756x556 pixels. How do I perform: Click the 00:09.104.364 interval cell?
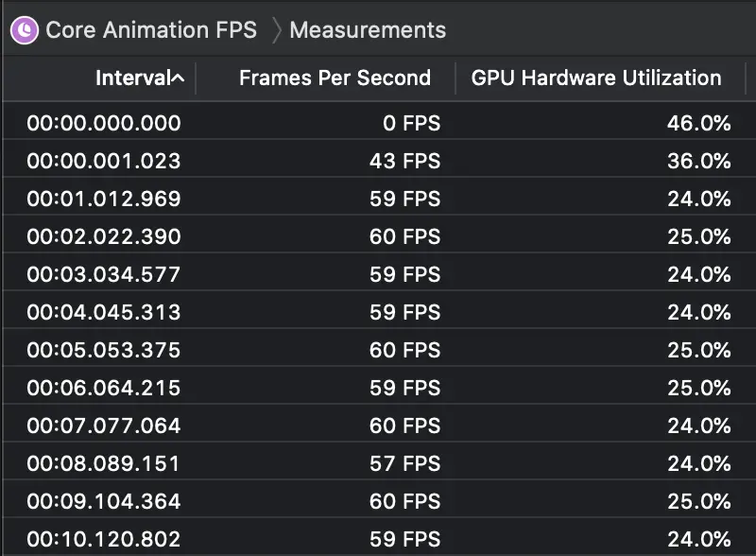tap(104, 501)
